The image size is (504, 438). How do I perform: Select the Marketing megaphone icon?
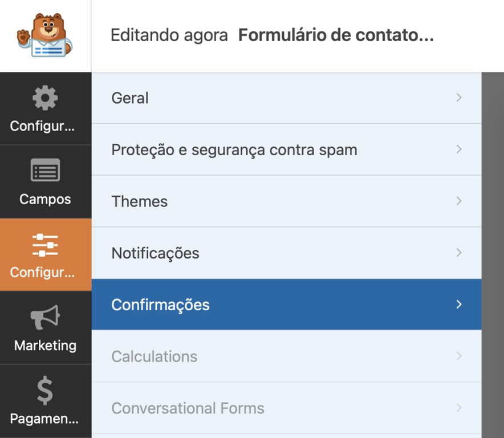tap(44, 316)
